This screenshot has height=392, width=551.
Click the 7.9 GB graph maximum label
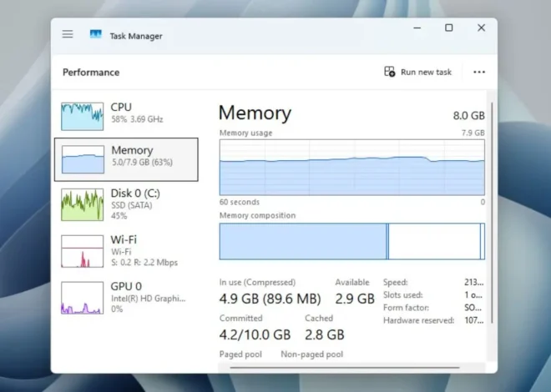473,133
